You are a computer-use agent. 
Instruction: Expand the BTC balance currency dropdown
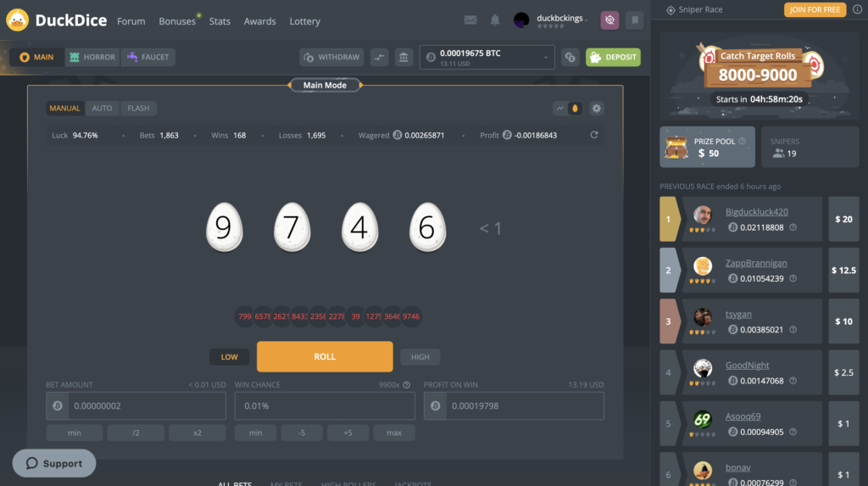pyautogui.click(x=487, y=57)
